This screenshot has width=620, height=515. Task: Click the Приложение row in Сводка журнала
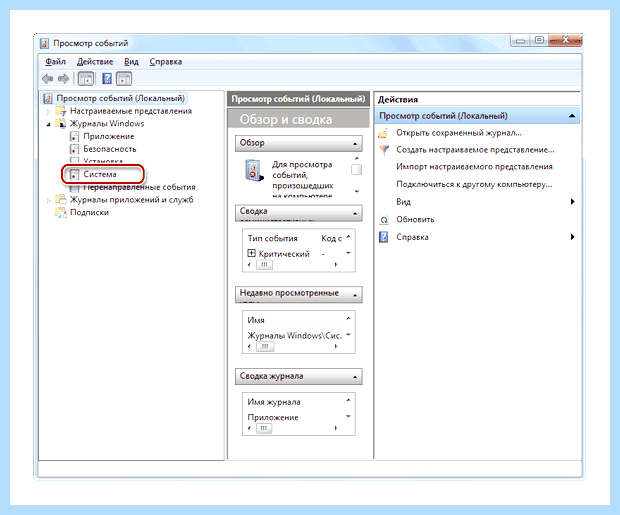(273, 417)
